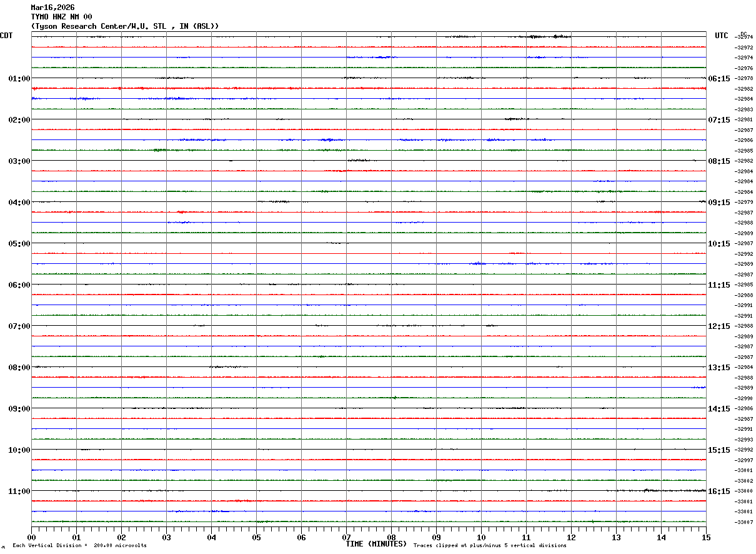
Task: Click the 16:15 UTC row label
Action: coord(719,491)
